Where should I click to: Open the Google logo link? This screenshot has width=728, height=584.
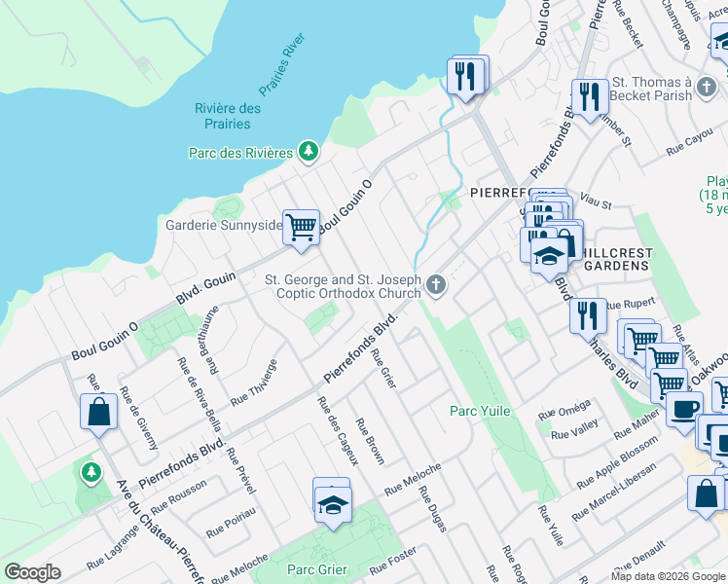(x=32, y=572)
